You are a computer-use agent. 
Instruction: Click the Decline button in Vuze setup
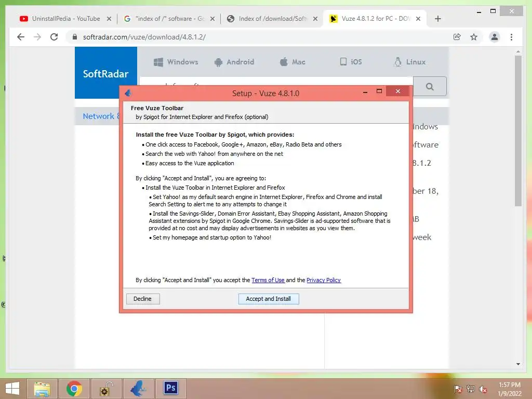pyautogui.click(x=143, y=299)
